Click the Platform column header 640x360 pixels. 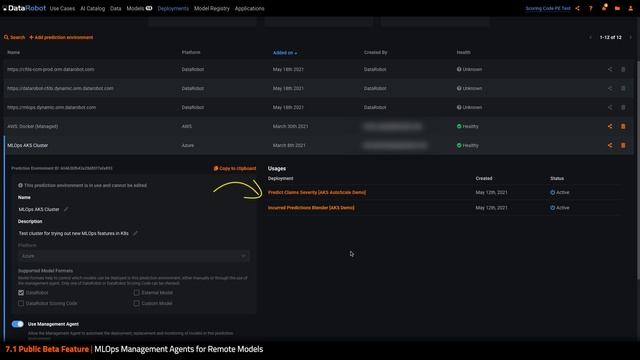[191, 53]
